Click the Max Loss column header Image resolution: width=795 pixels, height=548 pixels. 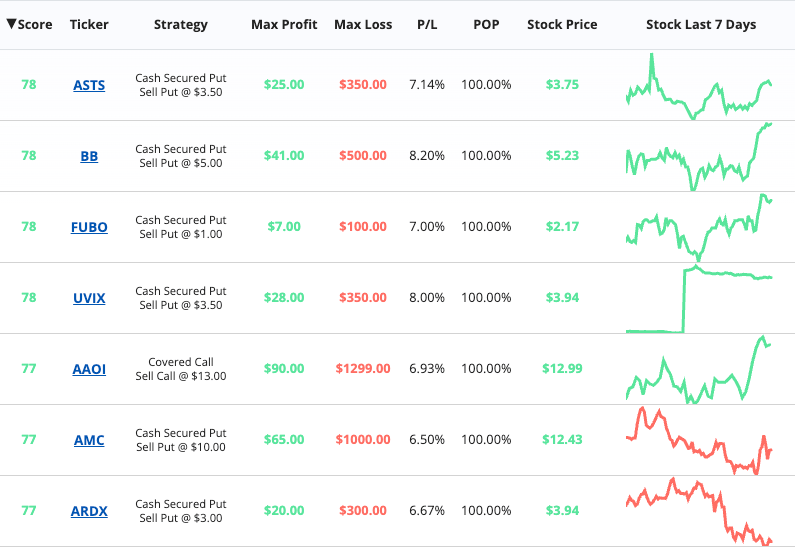[363, 24]
